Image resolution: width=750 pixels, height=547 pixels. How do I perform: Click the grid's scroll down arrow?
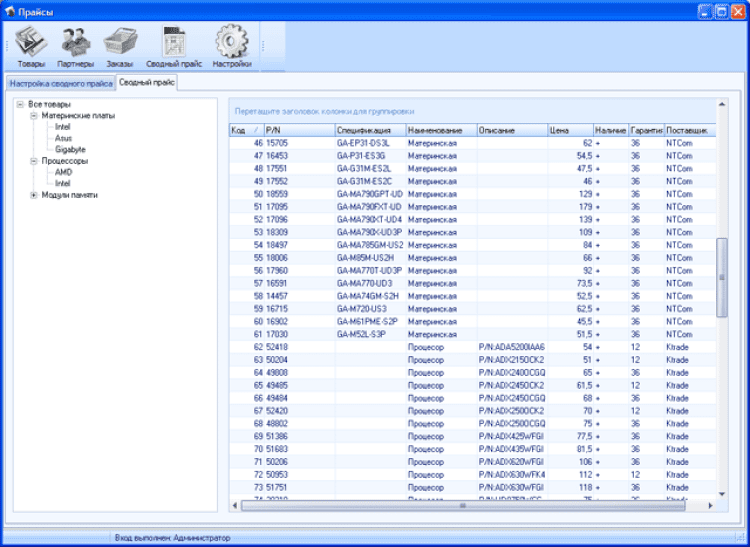[x=722, y=494]
